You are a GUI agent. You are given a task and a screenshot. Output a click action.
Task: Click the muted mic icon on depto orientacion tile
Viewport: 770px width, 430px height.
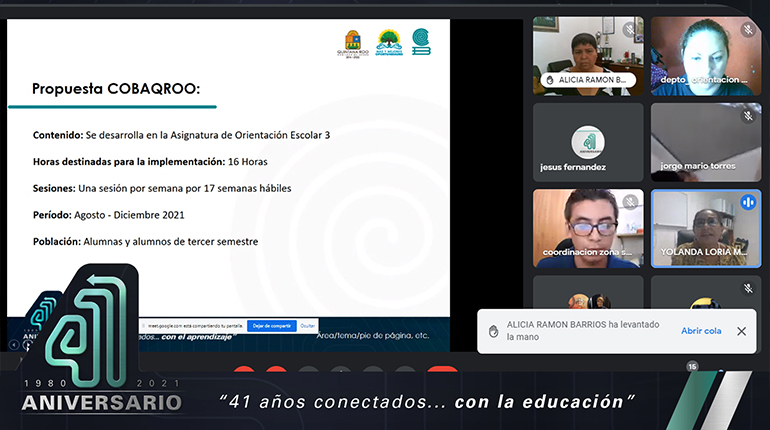[x=747, y=30]
